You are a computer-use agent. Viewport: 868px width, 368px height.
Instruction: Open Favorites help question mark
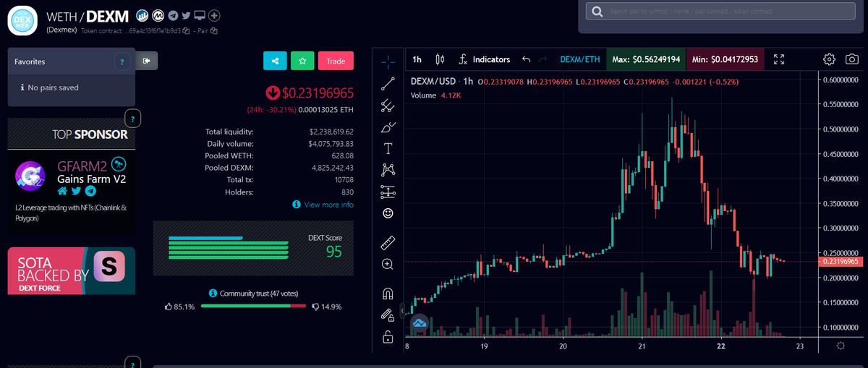123,63
